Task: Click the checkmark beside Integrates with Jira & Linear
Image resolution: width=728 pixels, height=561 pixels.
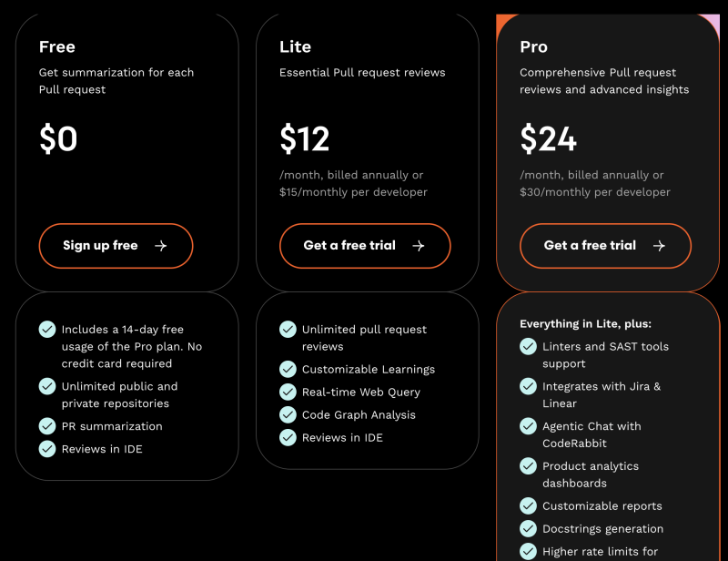Action: point(528,386)
